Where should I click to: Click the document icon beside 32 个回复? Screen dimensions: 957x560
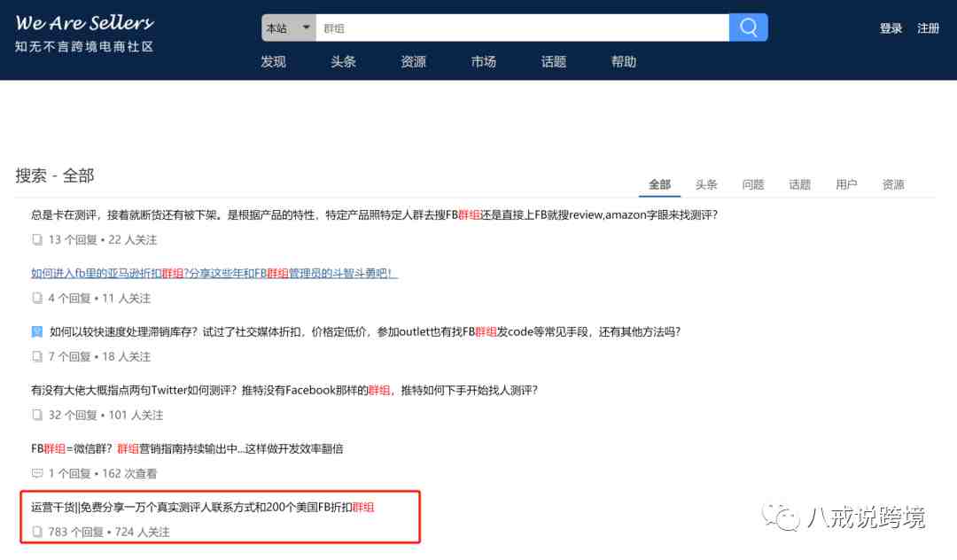pos(37,416)
